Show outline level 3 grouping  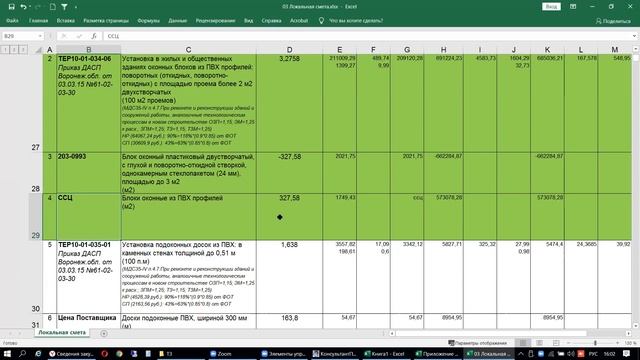[23, 49]
